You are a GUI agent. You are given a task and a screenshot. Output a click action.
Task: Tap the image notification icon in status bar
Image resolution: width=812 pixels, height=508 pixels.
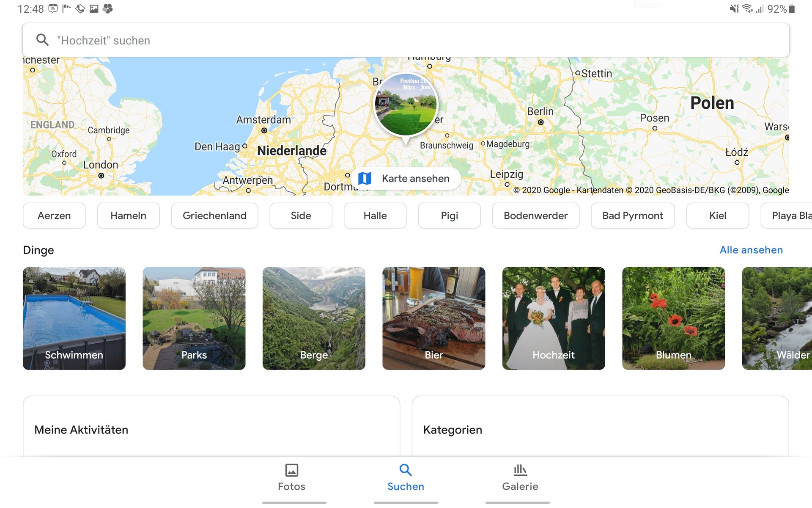[94, 8]
